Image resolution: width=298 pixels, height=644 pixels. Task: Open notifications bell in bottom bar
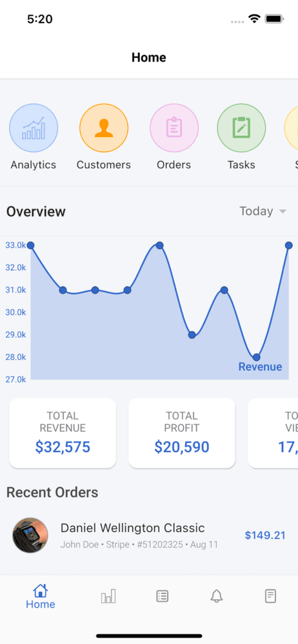coord(217,596)
